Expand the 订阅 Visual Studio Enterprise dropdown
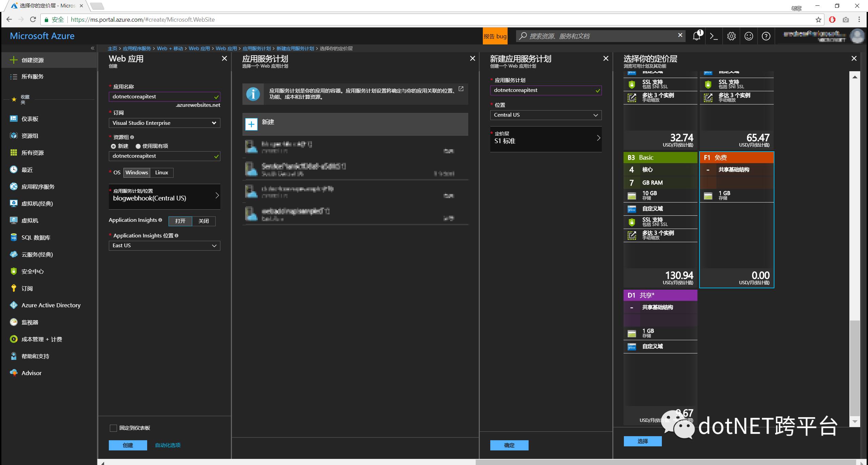 [164, 123]
